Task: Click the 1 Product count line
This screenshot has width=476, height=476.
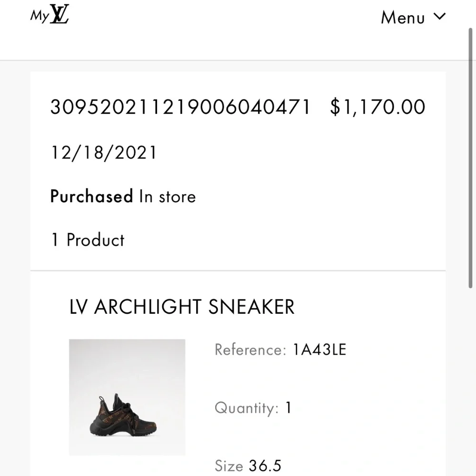Action: coord(88,240)
